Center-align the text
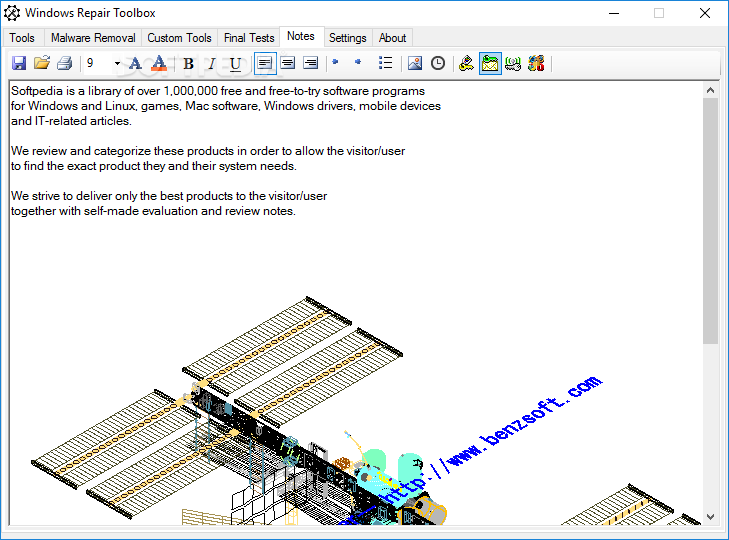The width and height of the screenshot is (729, 540). point(288,63)
